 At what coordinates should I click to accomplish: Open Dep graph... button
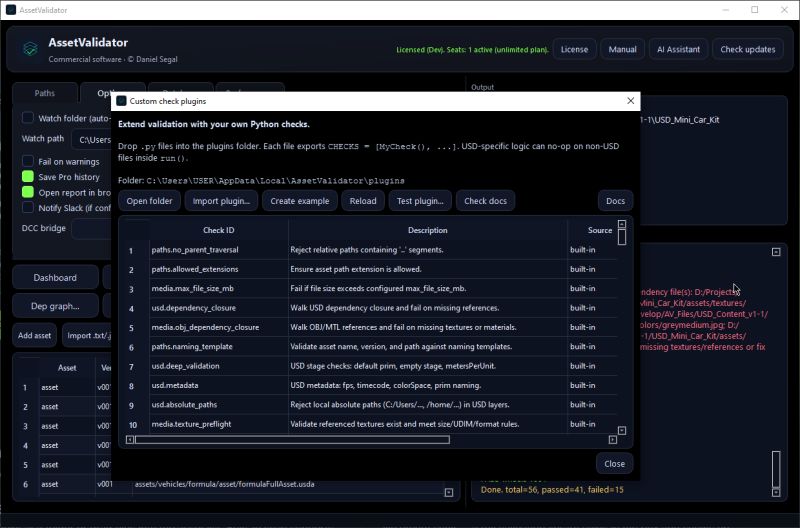[x=55, y=306]
